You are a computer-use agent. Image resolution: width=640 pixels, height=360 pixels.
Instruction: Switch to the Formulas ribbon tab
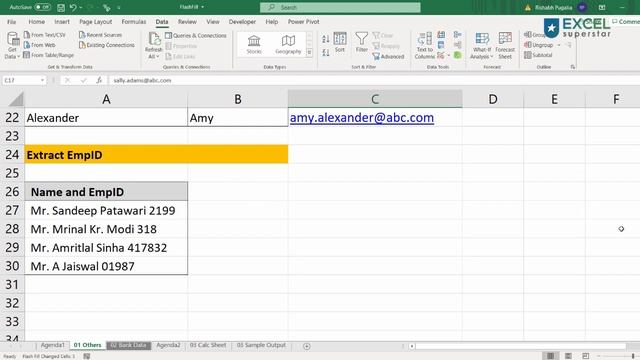(x=133, y=22)
